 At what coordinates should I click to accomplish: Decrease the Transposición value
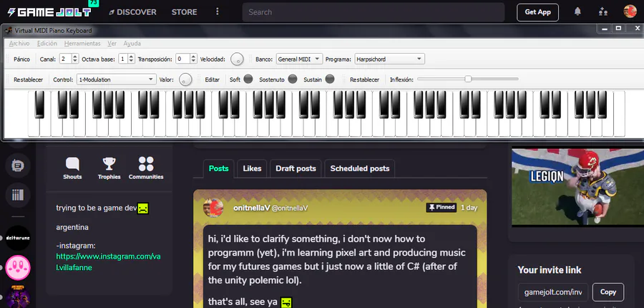[x=193, y=62]
